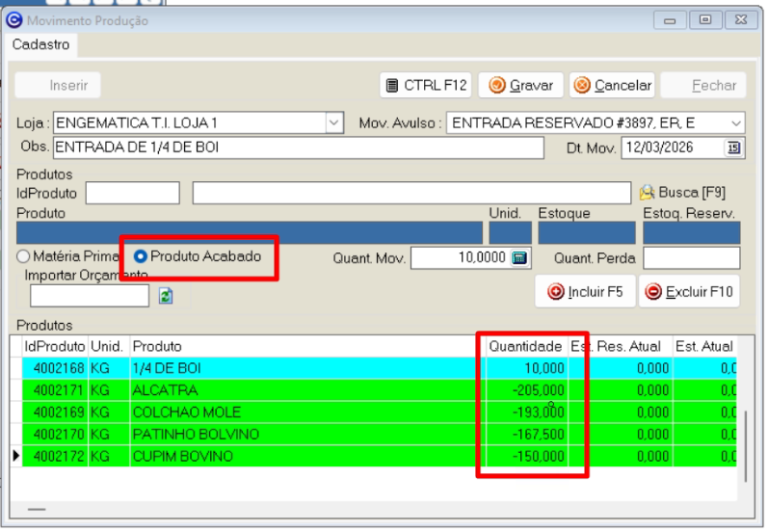Click the IdProduto input field
Image resolution: width=768 pixels, height=532 pixels.
[x=132, y=193]
